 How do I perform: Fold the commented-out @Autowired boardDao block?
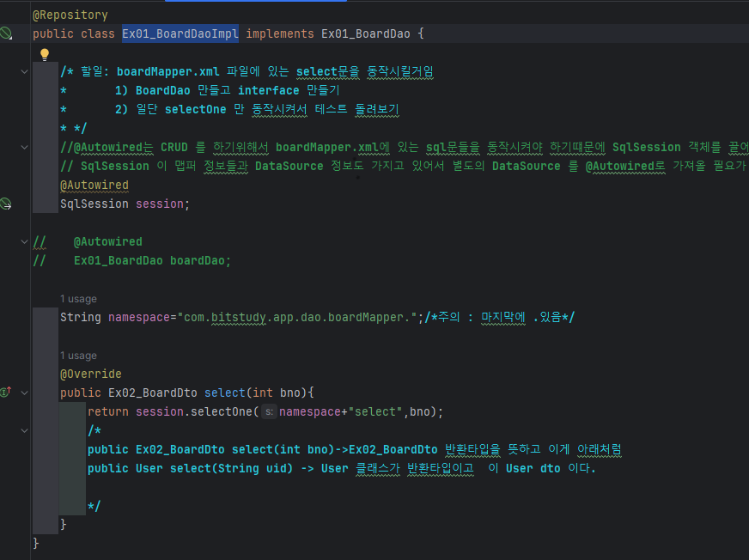click(24, 241)
